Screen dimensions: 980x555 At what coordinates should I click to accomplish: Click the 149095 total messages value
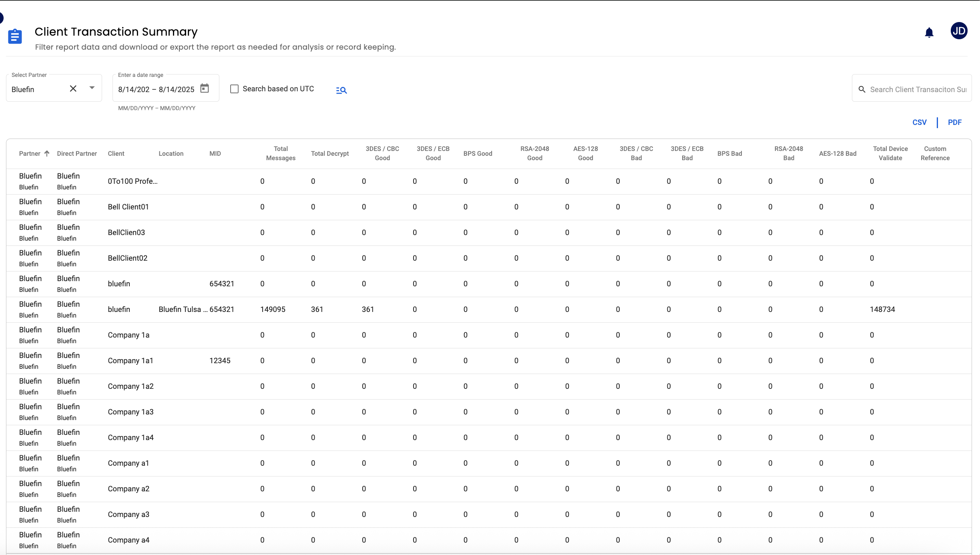pyautogui.click(x=273, y=310)
